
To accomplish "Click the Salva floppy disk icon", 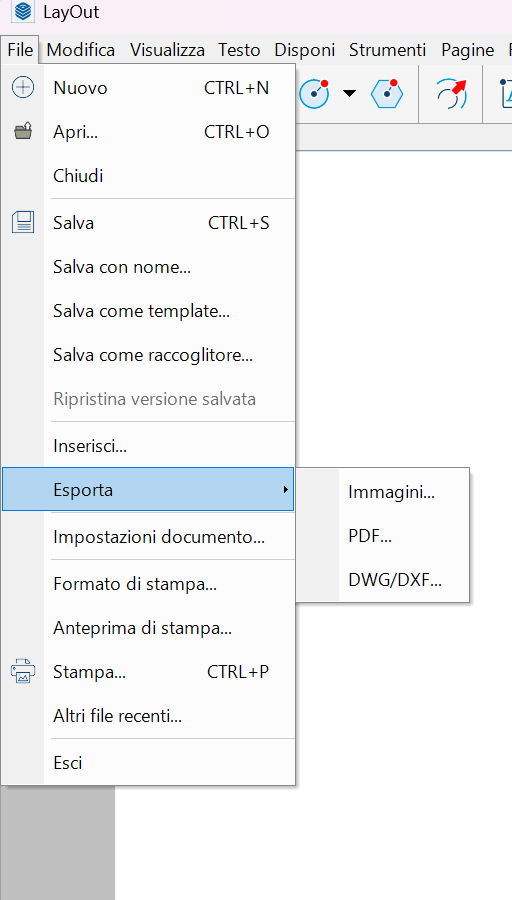I will 23,222.
